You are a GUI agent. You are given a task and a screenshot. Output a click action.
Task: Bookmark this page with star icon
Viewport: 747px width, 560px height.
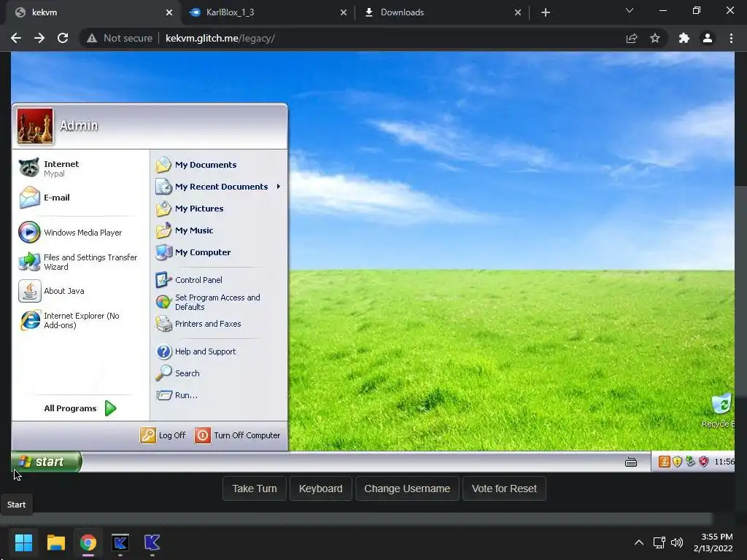tap(655, 38)
